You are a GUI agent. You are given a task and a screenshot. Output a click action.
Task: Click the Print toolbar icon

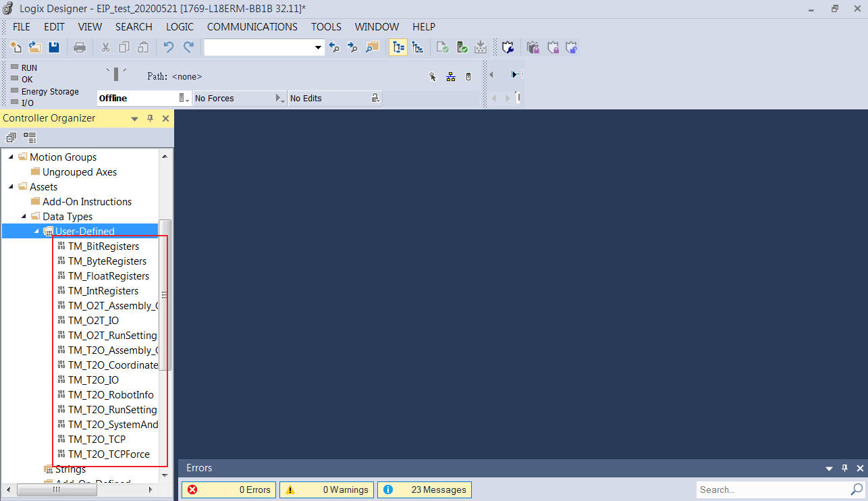point(80,47)
